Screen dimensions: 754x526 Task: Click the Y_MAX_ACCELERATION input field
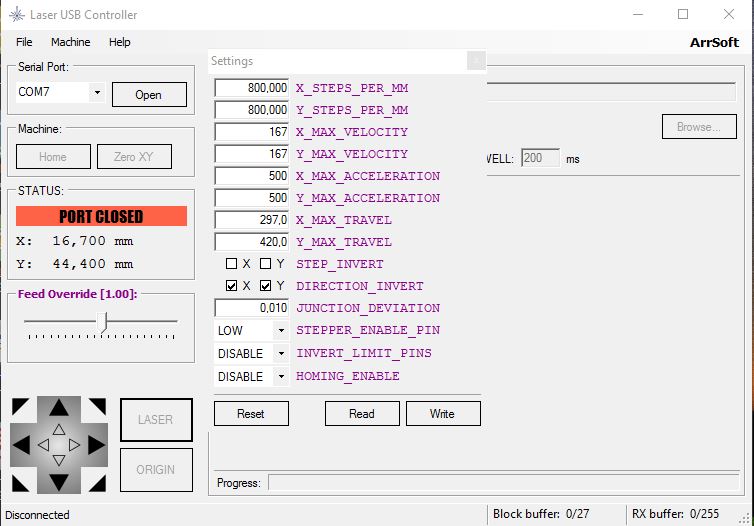[x=251, y=198]
